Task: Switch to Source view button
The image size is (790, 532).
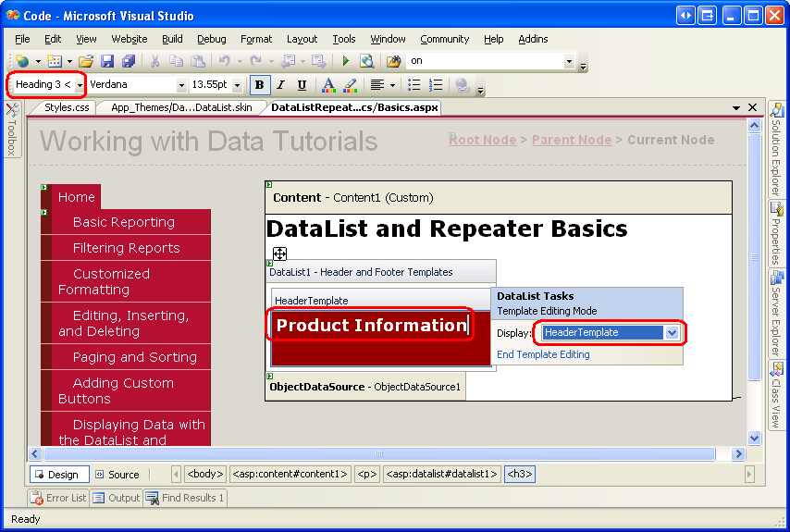Action: click(x=117, y=475)
